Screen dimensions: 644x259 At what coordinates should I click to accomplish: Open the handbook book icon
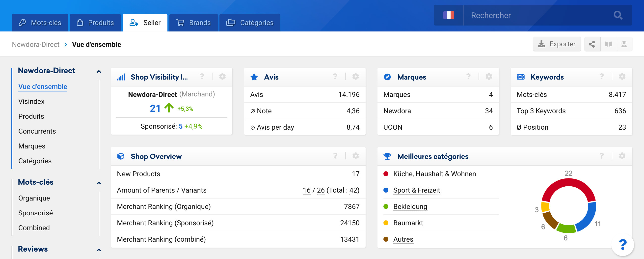pyautogui.click(x=608, y=44)
